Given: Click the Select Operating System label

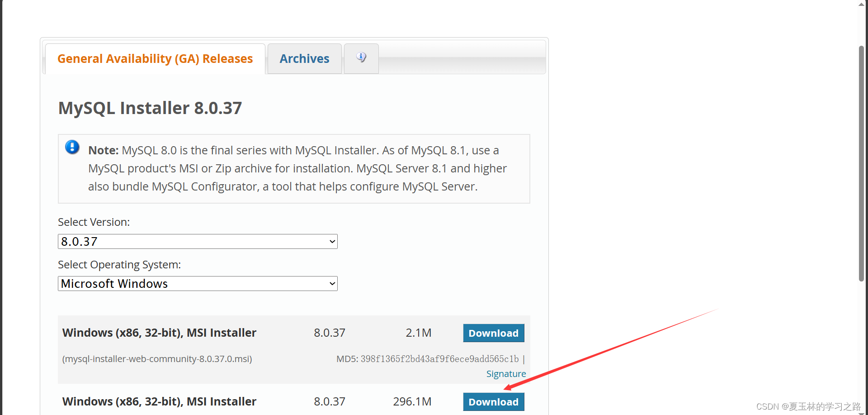Looking at the screenshot, I should click(119, 265).
